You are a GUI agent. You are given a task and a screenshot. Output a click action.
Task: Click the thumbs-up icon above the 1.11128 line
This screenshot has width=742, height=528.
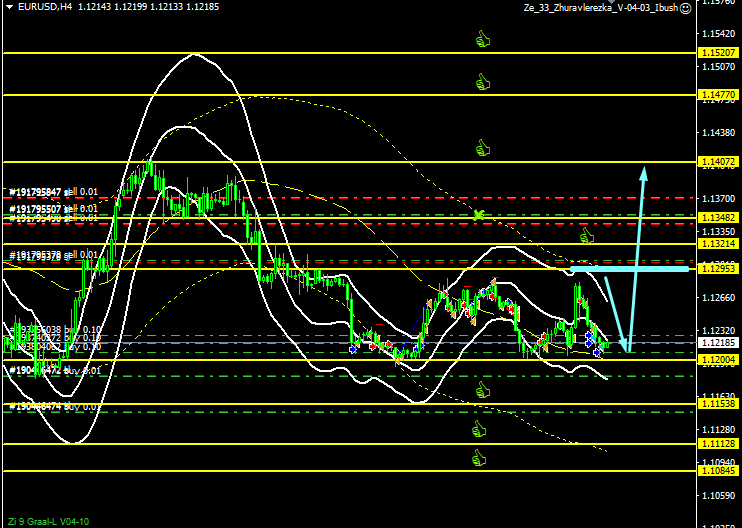(x=479, y=429)
